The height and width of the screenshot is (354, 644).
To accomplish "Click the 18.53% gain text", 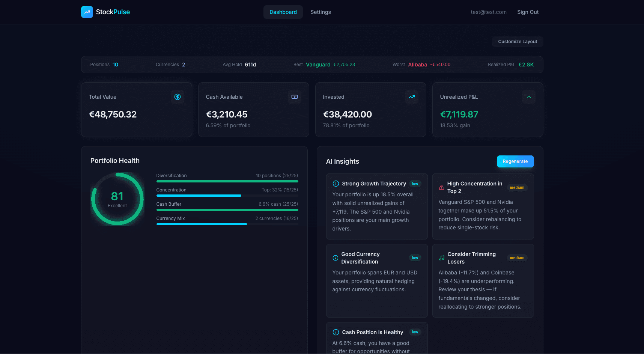I will pyautogui.click(x=455, y=125).
